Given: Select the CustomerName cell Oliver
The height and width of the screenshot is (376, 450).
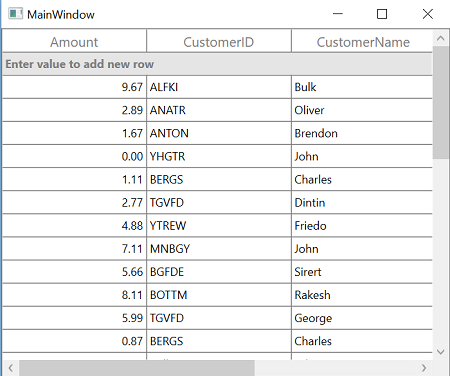Looking at the screenshot, I should click(x=362, y=110).
